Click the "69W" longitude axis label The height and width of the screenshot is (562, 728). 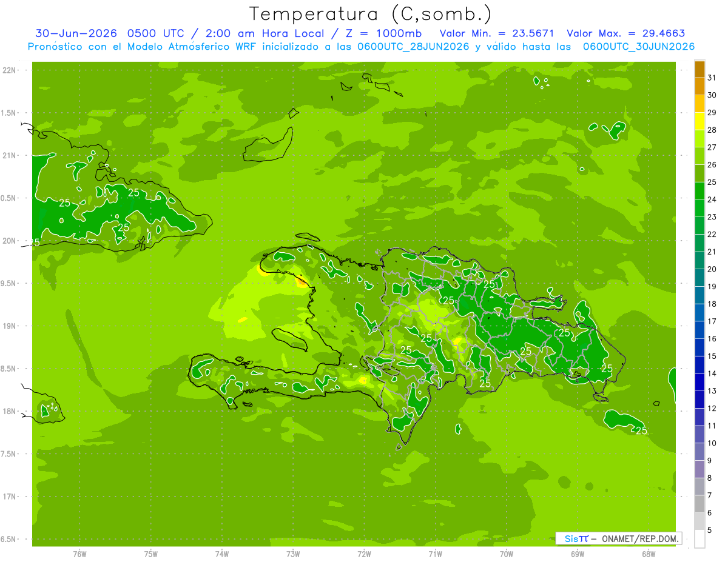point(578,554)
